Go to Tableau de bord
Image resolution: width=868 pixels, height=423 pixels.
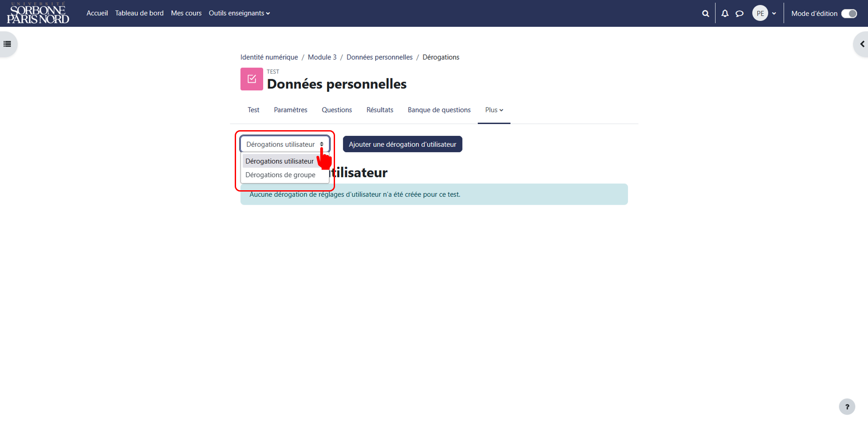point(139,13)
